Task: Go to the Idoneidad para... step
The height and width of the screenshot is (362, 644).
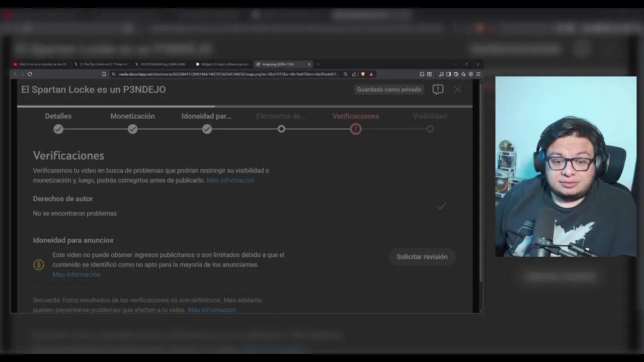Action: [207, 116]
